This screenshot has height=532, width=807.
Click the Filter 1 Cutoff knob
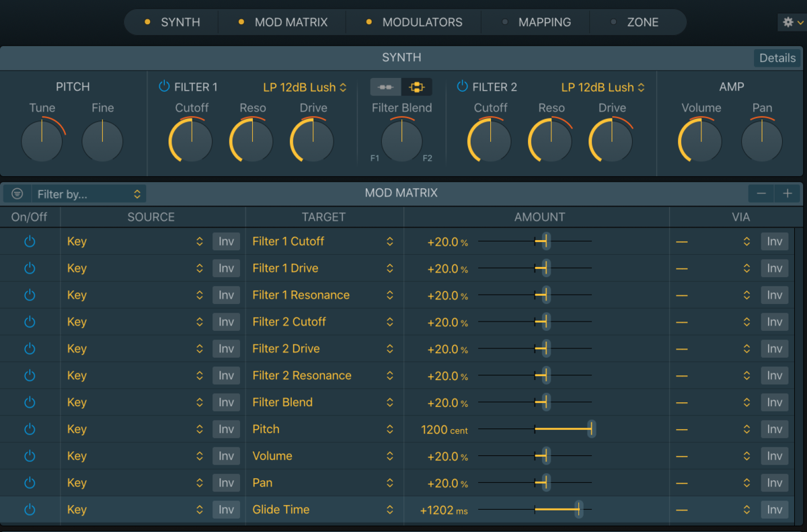[x=191, y=141]
